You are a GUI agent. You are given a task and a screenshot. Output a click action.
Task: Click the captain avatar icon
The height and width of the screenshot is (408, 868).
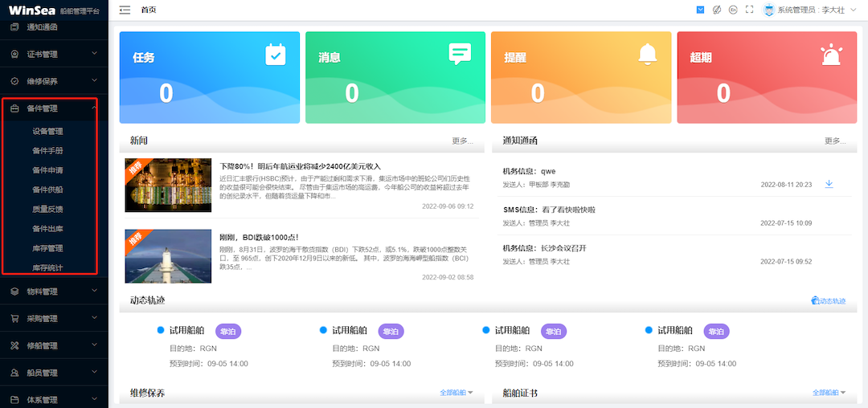[x=768, y=10]
